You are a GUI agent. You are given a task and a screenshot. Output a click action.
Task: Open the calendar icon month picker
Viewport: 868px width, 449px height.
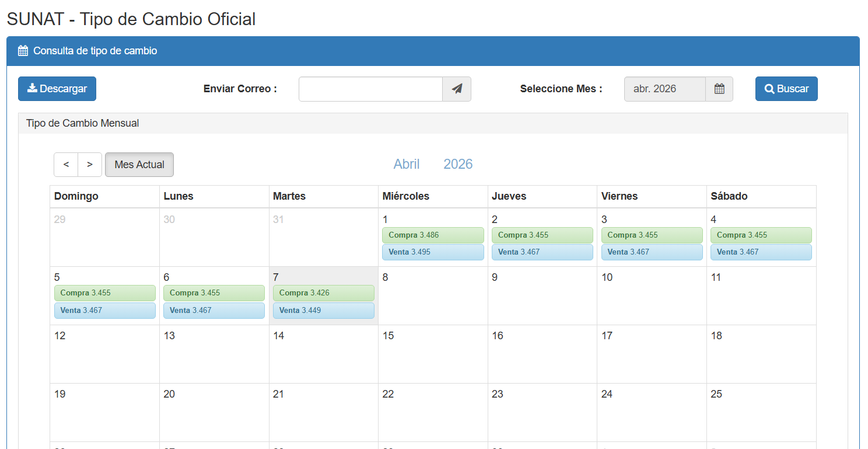[719, 89]
